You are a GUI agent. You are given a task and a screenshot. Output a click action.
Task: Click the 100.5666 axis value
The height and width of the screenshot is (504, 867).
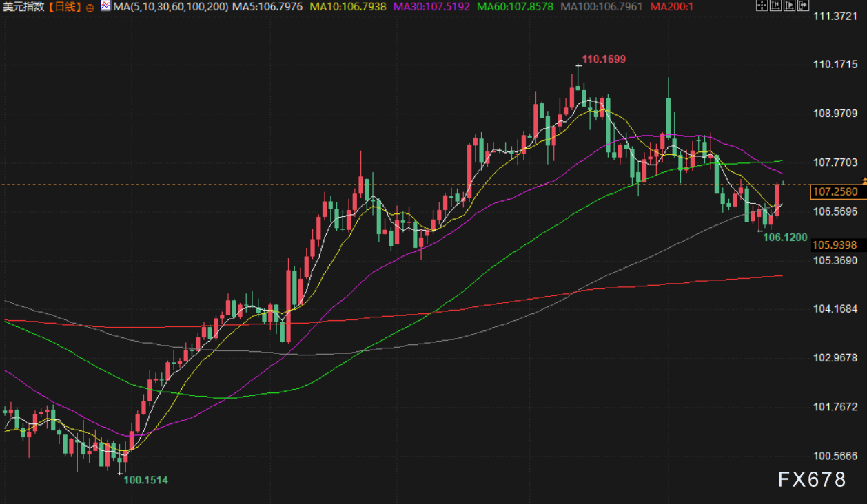[x=835, y=456]
